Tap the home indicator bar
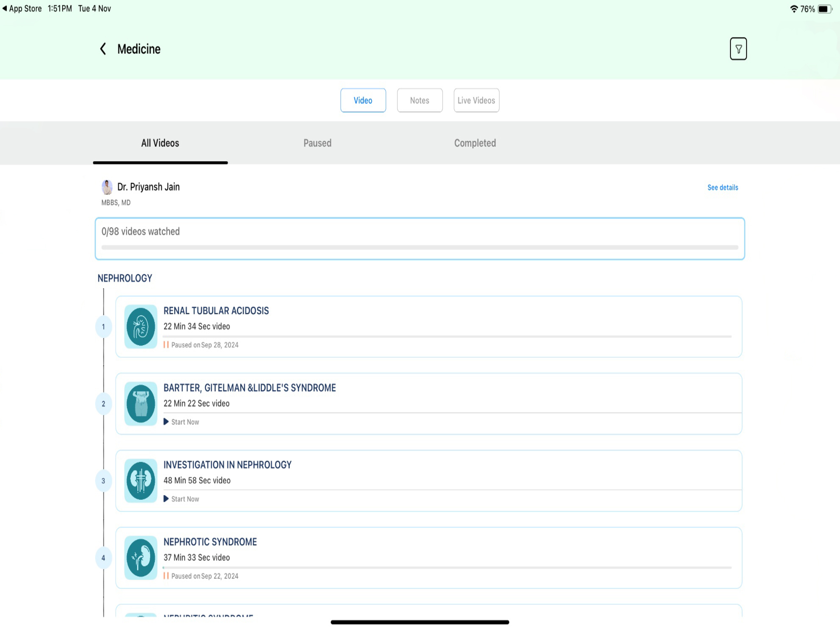Viewport: 840px width, 630px height. point(420,622)
